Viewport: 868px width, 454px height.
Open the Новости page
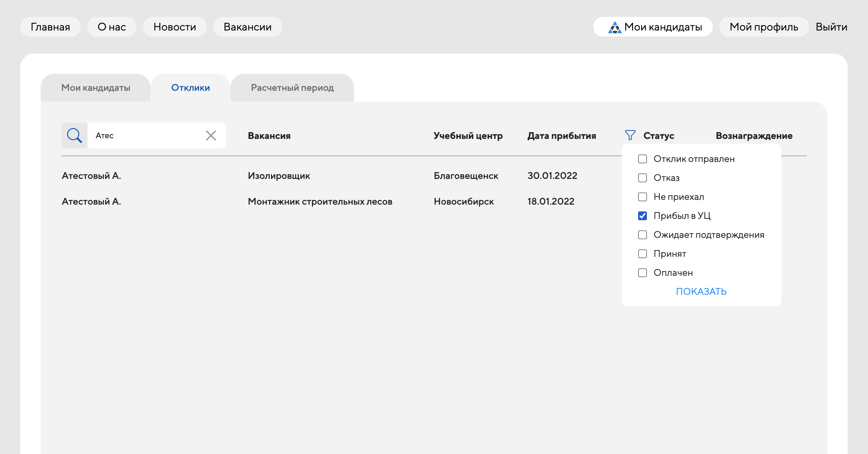pyautogui.click(x=175, y=27)
